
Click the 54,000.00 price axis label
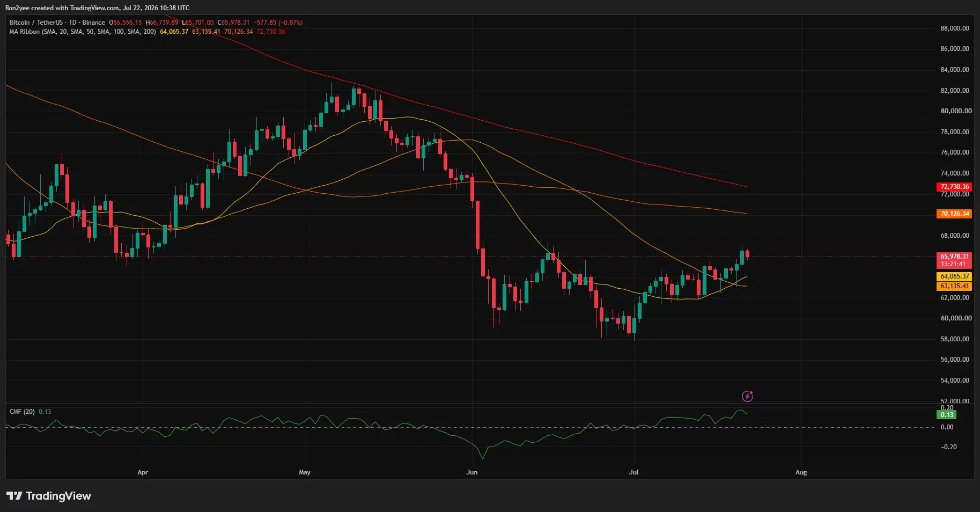tap(955, 381)
